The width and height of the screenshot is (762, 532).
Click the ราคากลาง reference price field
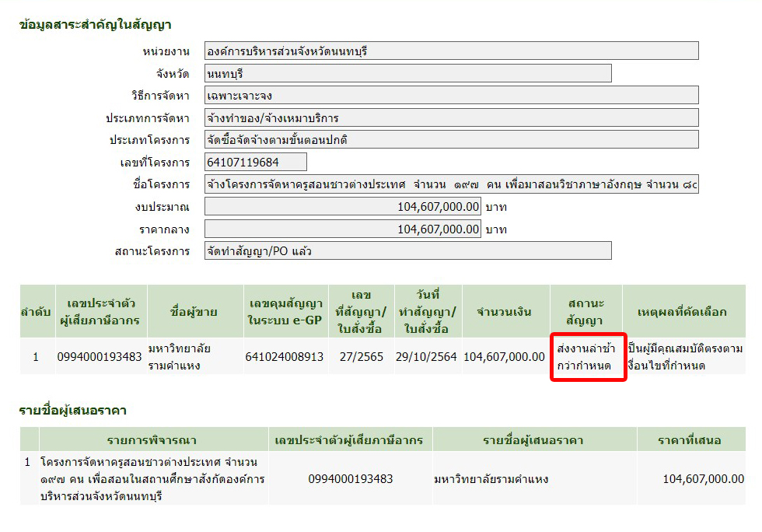point(343,229)
